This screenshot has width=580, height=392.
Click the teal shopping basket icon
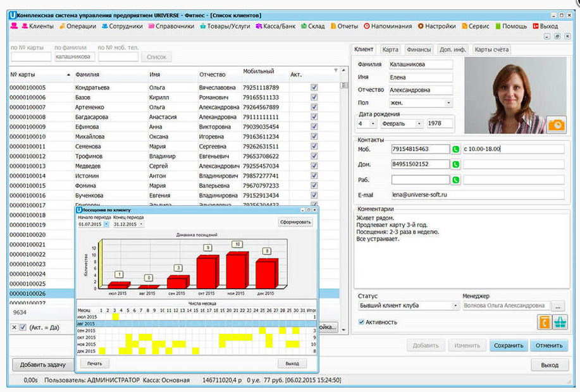click(x=560, y=322)
